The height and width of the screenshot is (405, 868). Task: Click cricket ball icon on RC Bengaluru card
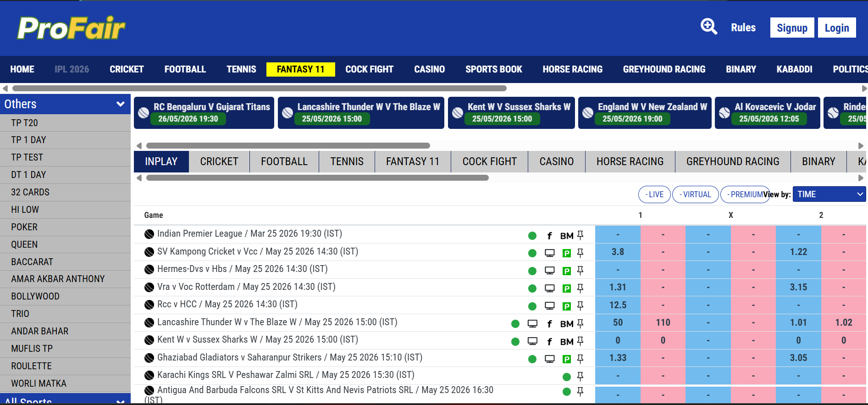tap(144, 112)
